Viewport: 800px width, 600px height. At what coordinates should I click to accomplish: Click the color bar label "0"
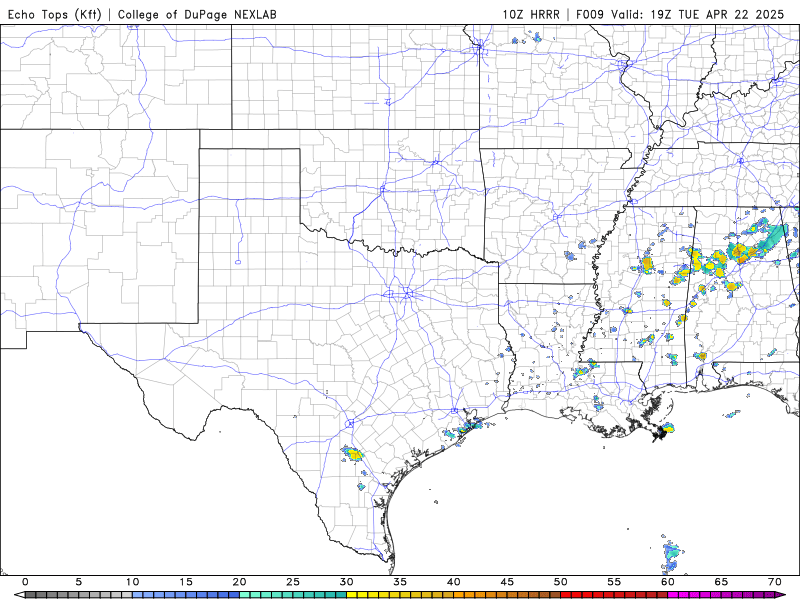click(25, 582)
